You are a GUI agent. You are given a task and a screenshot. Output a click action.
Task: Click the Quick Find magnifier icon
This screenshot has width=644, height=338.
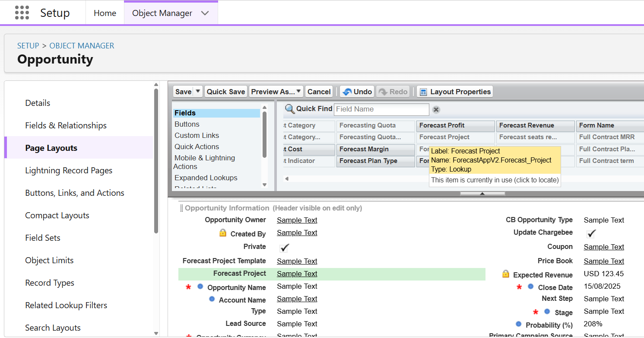(290, 109)
